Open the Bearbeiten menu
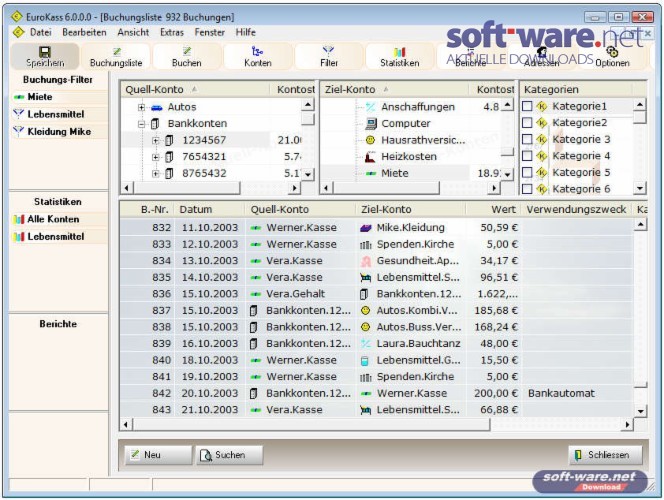 pyautogui.click(x=84, y=32)
